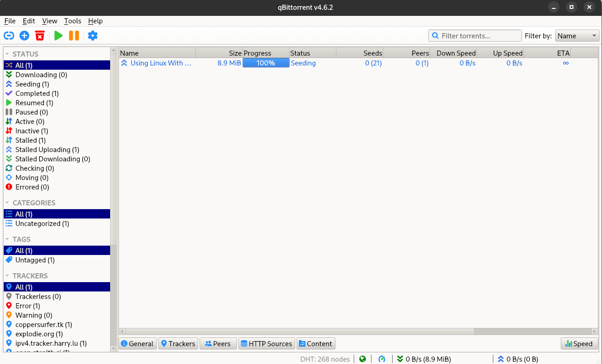Screen dimensions: 602x364
Task: Sort torrents by the ETA column header
Action: (x=547, y=53)
